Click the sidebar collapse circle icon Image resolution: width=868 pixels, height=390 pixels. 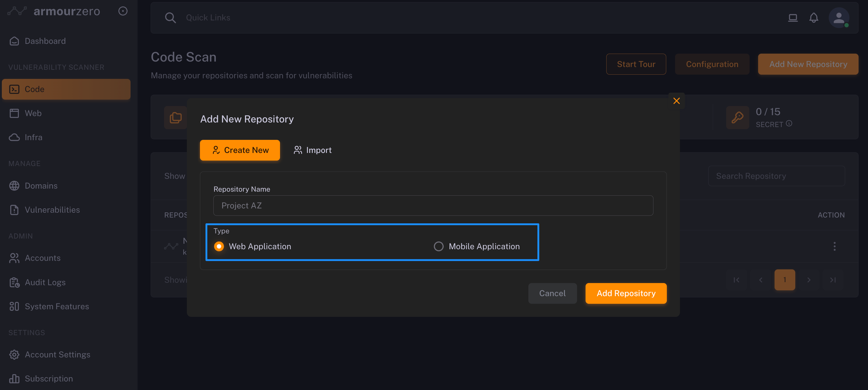point(123,11)
